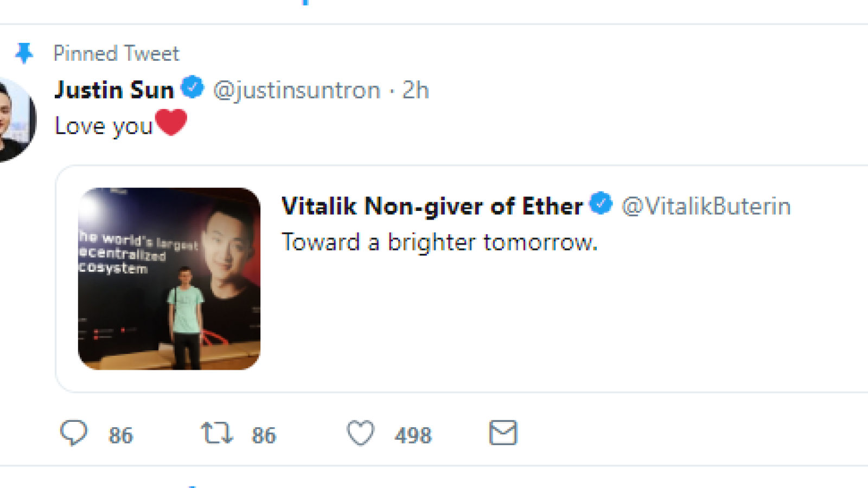868x488 pixels.
Task: Open Justin Sun's profile name link
Action: pos(114,89)
